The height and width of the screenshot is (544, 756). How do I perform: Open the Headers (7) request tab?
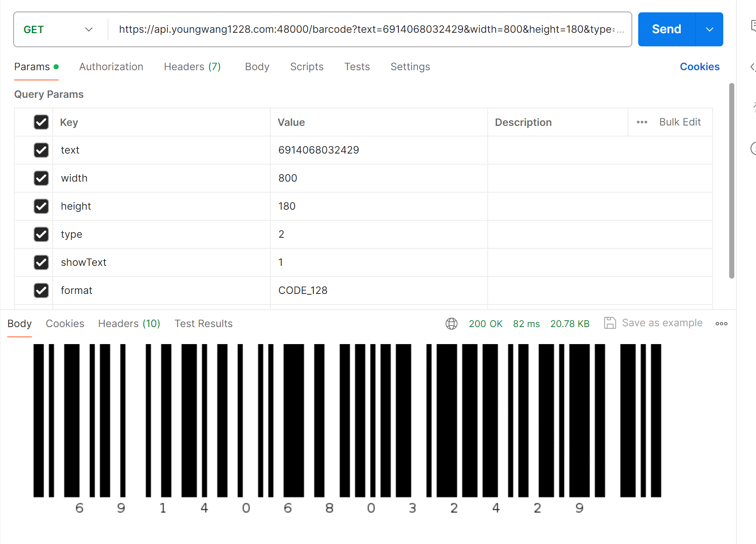(192, 67)
